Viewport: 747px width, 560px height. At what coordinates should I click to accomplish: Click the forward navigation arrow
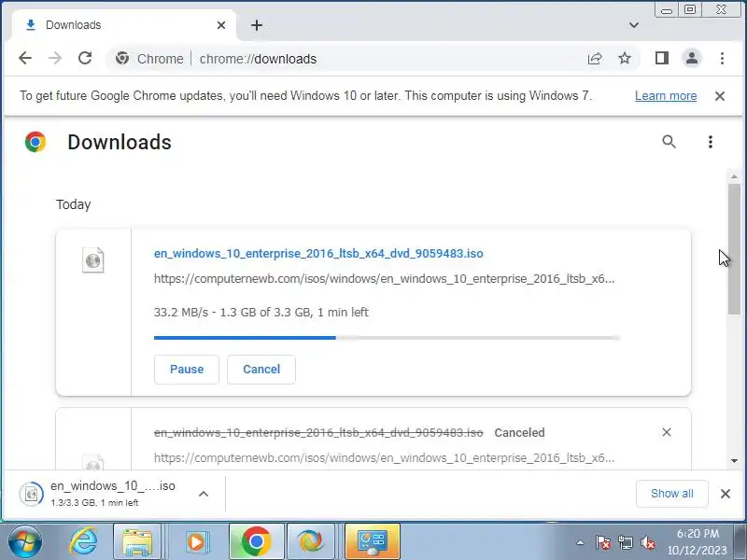(55, 58)
